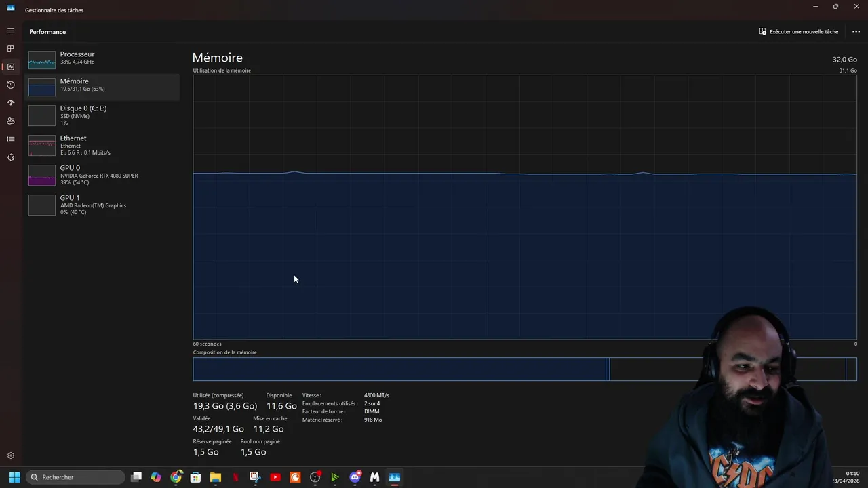Click the Utilisation de la mémoire label
Viewport: 868px width, 488px height.
pos(222,70)
